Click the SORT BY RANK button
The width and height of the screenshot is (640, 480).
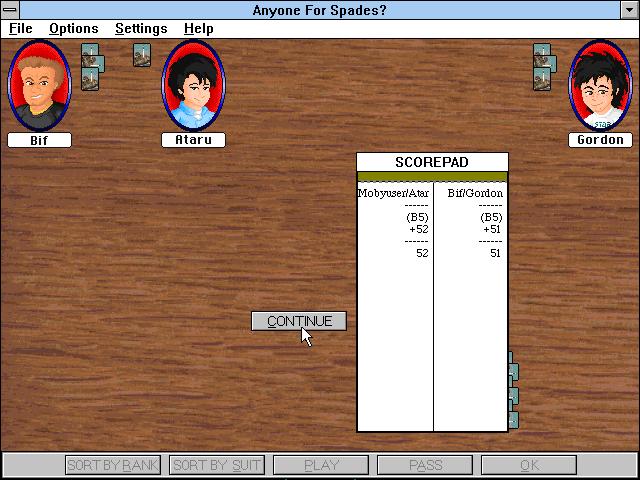pos(113,465)
